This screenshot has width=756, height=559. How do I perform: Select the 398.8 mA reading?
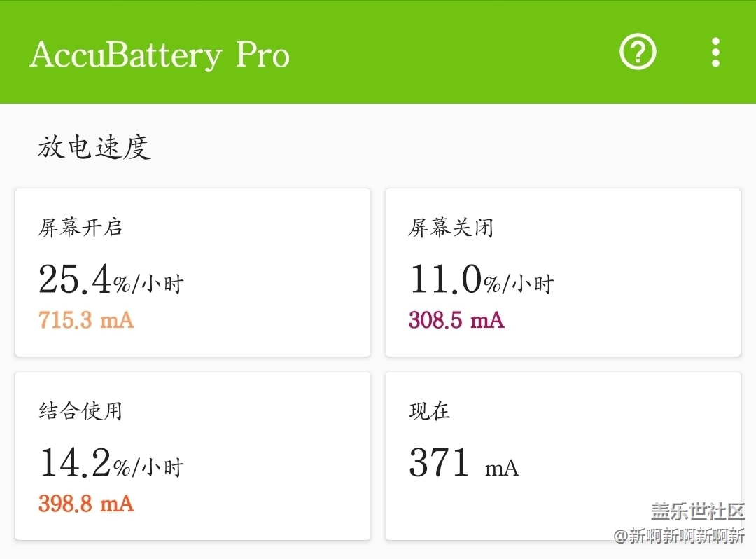[x=86, y=504]
